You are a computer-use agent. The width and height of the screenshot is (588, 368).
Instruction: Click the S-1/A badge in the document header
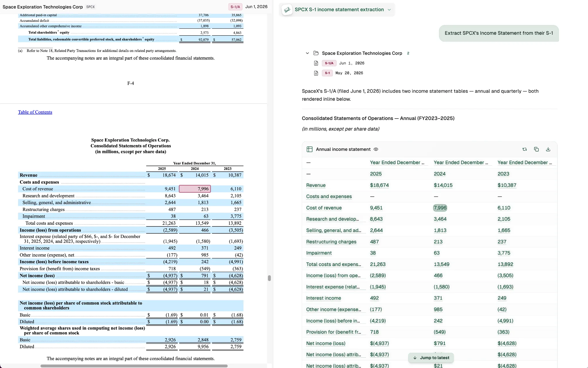pos(235,7)
